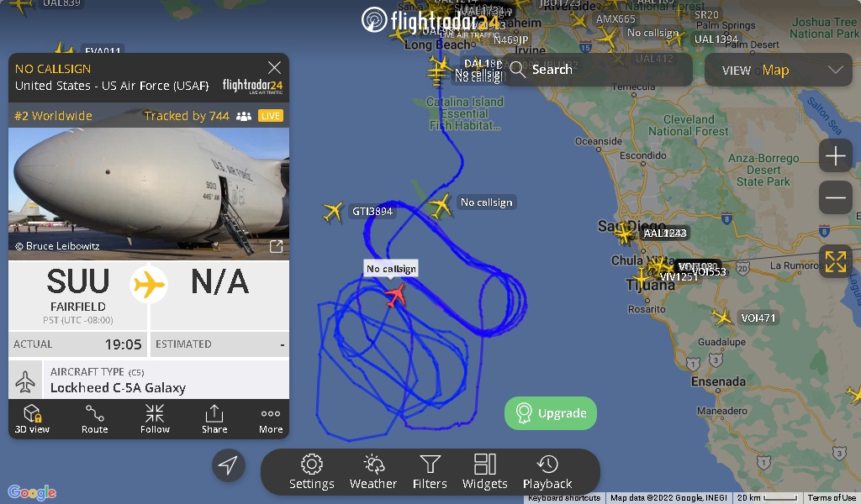Open the Widgets panel

point(485,471)
